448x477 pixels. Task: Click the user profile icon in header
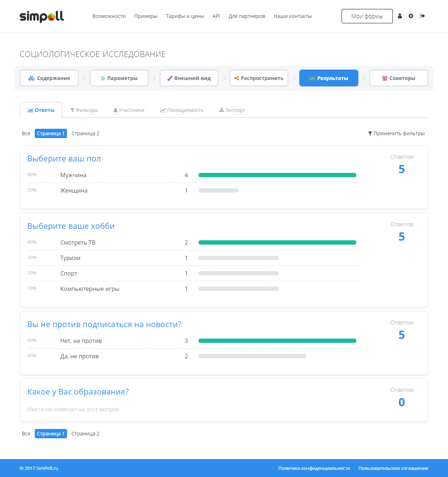point(400,16)
